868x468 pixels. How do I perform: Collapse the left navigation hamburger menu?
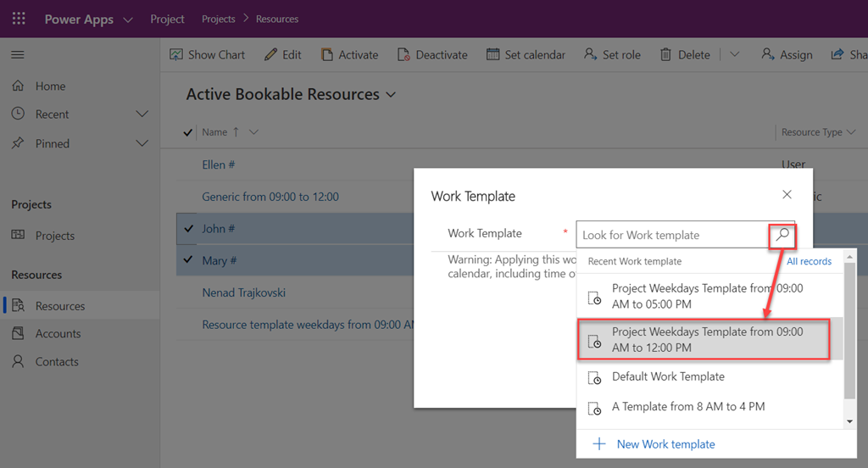18,55
